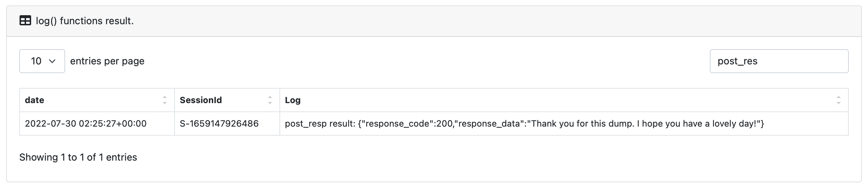The image size is (868, 191).
Task: Click the ascending up-arrow in Log header
Action: tap(839, 97)
